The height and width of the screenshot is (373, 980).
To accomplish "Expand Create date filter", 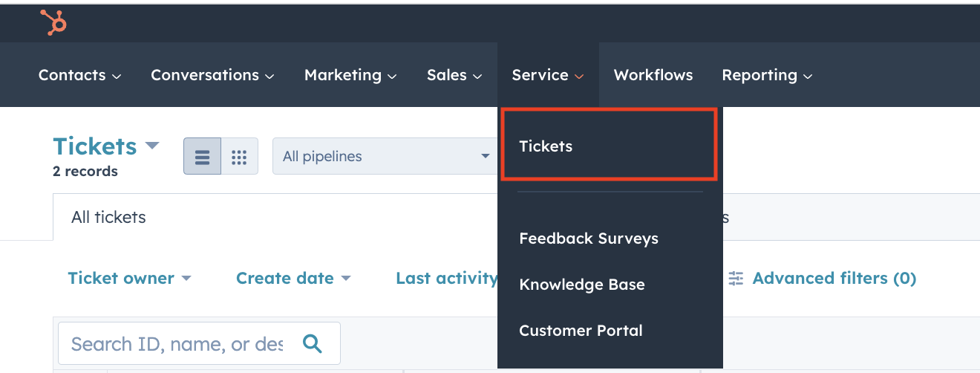I will pos(293,278).
